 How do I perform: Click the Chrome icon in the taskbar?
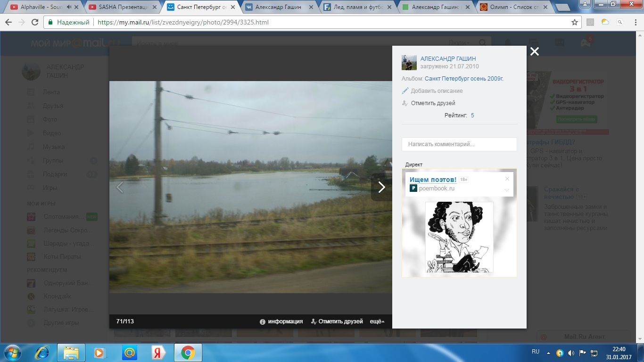click(x=188, y=353)
